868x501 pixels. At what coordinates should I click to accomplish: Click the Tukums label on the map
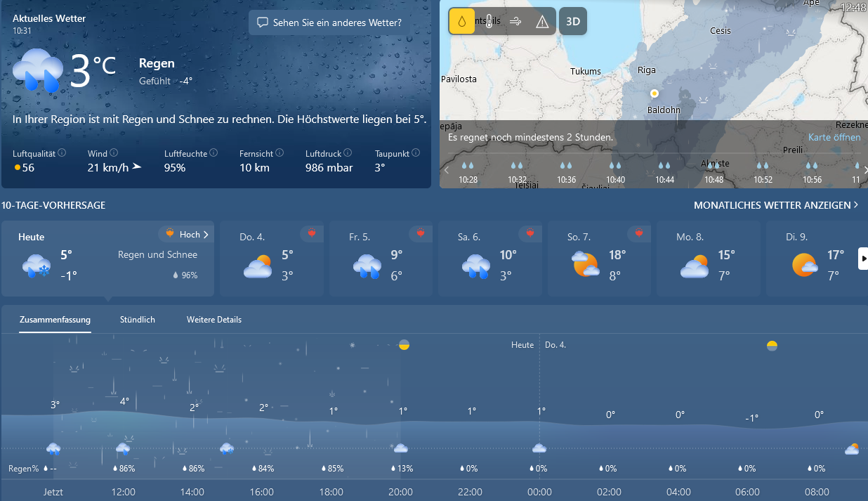pos(586,71)
